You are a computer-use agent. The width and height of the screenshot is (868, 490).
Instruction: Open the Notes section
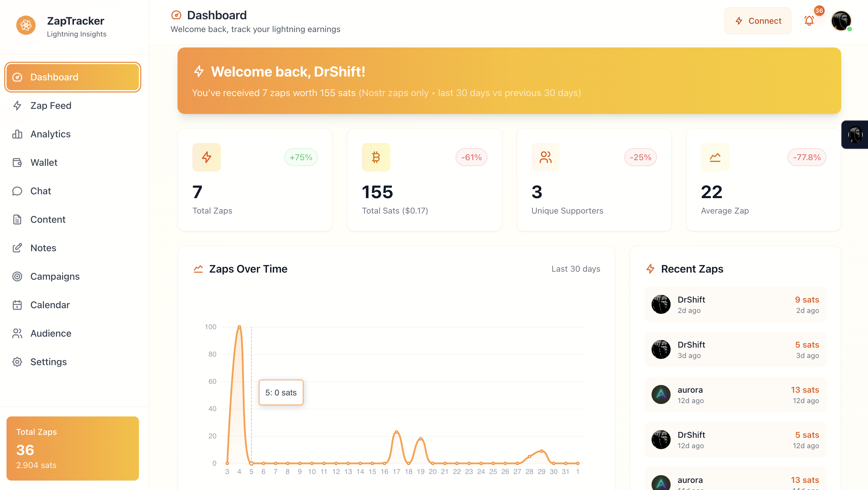[x=43, y=248]
